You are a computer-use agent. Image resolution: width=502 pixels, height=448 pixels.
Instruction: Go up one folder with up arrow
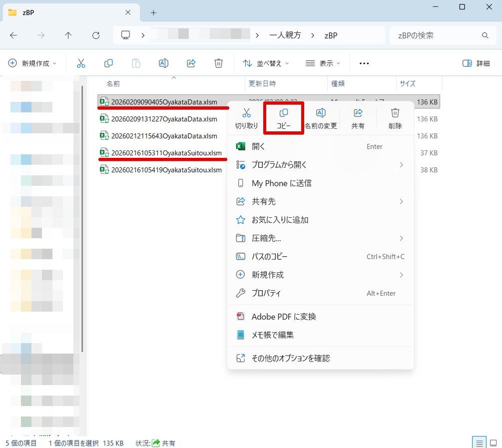click(x=68, y=35)
